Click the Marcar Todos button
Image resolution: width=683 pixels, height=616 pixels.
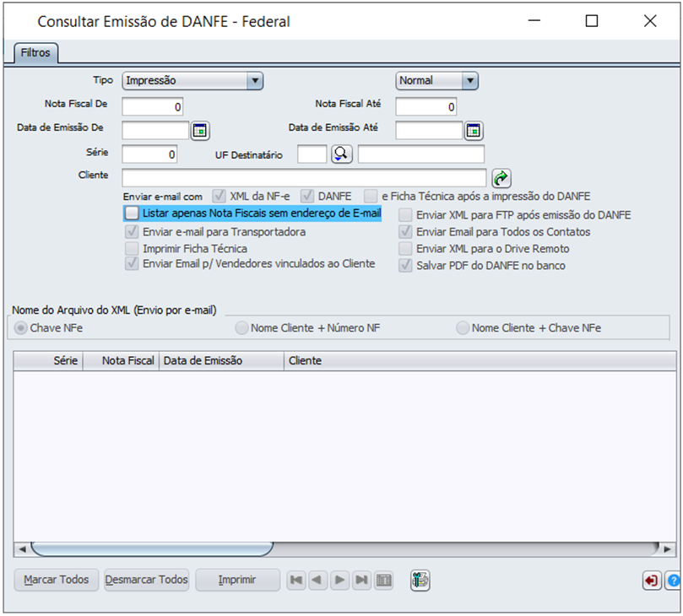coord(57,581)
